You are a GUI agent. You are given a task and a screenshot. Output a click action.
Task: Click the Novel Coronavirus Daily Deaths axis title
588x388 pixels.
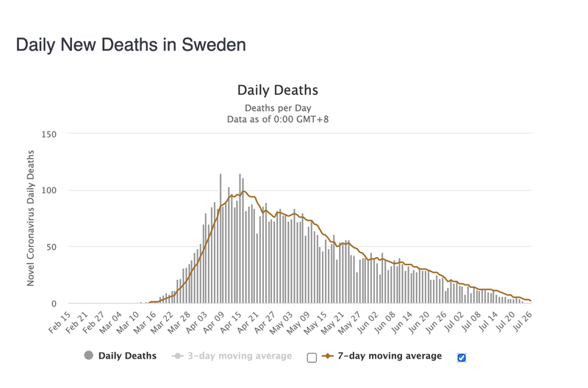click(x=30, y=218)
